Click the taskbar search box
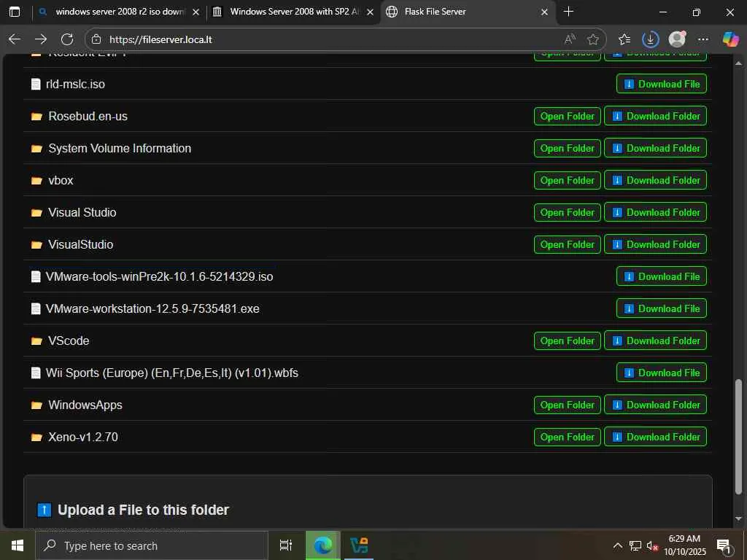747x560 pixels. click(x=152, y=545)
